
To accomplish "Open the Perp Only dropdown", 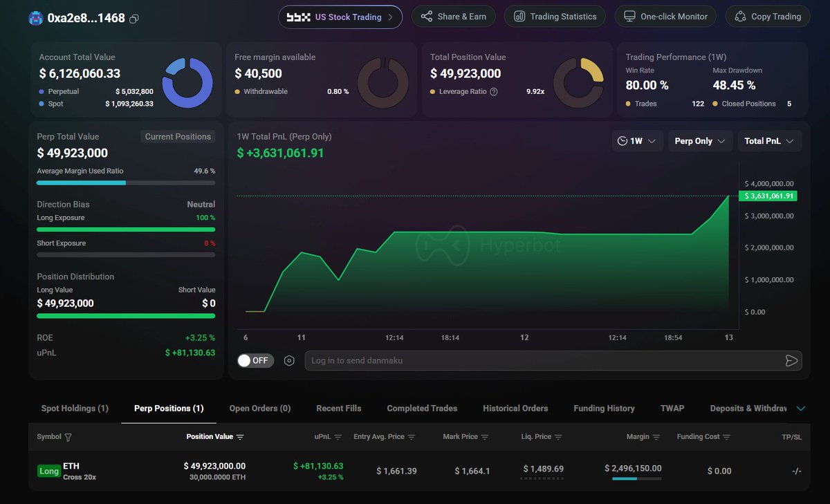I will 700,141.
